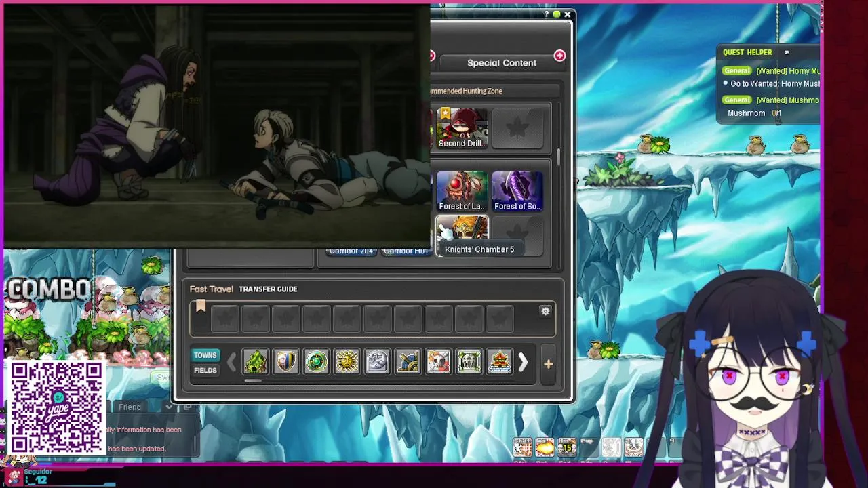This screenshot has height=488, width=868.
Task: Select the Knights' Chamber 5 zone card
Action: tap(462, 235)
